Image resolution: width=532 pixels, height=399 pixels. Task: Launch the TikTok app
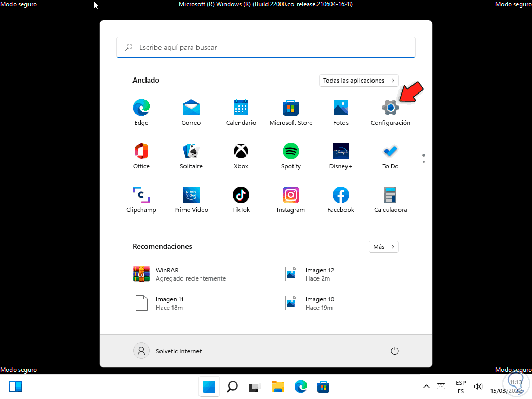coord(241,200)
